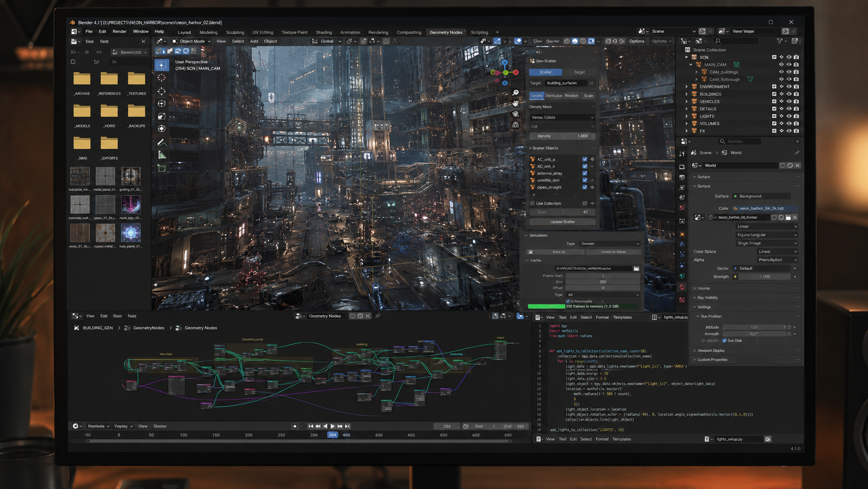Open the Render properties tab icon

(682, 167)
